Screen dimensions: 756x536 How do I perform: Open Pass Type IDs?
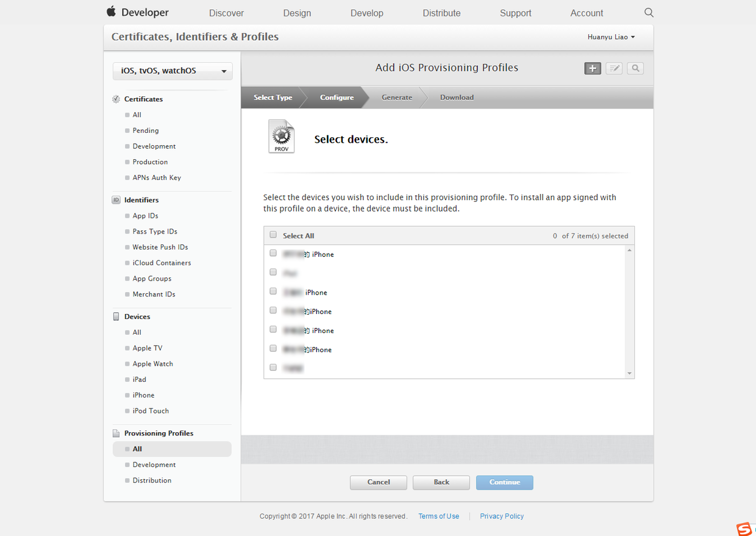155,232
